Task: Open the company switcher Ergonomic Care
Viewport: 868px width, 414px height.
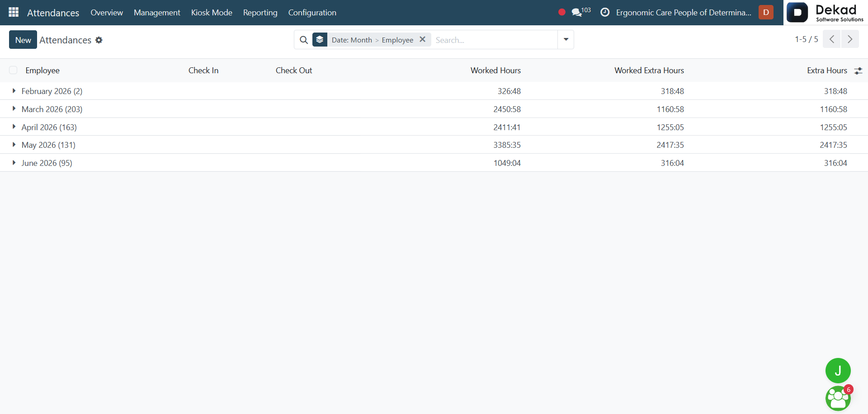Action: pos(684,12)
